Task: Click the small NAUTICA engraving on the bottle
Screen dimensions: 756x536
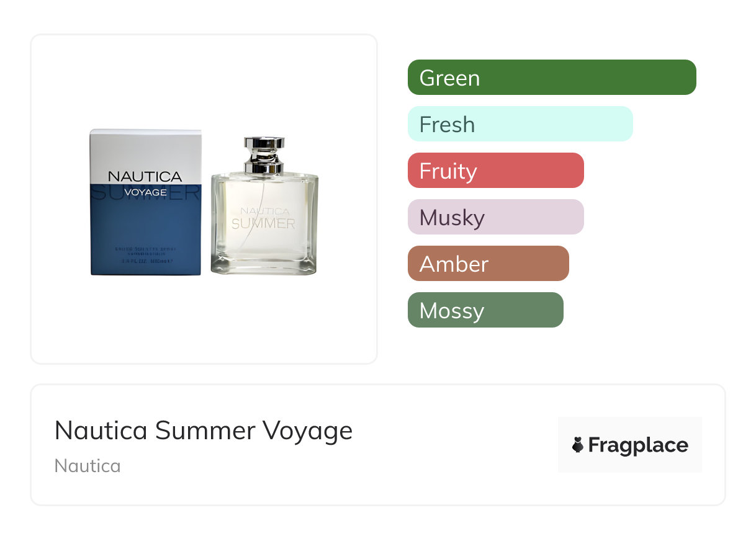Action: click(264, 211)
